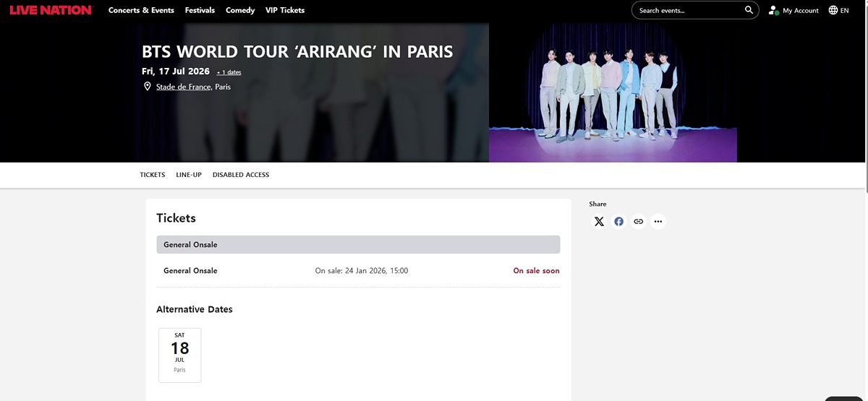The width and height of the screenshot is (868, 401).
Task: Focus the Search events input field
Action: click(x=687, y=10)
